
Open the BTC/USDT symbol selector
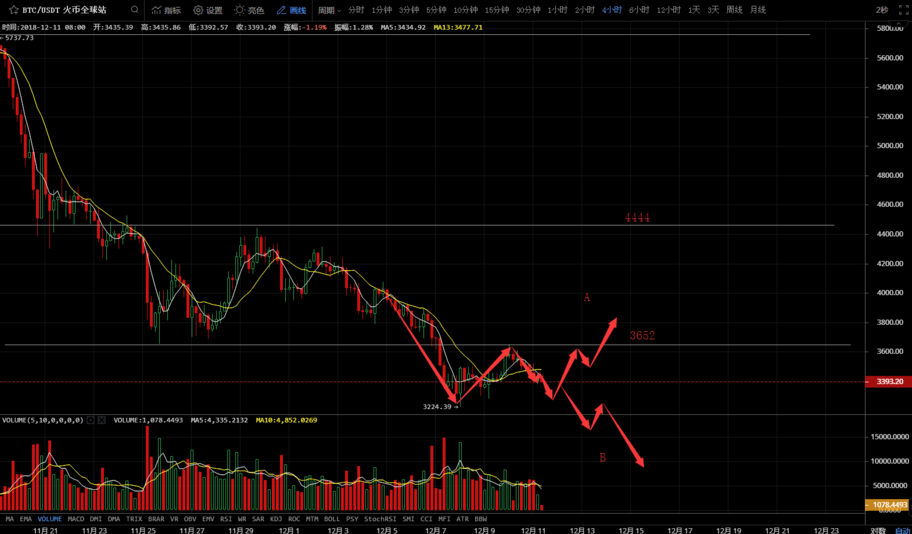point(59,10)
